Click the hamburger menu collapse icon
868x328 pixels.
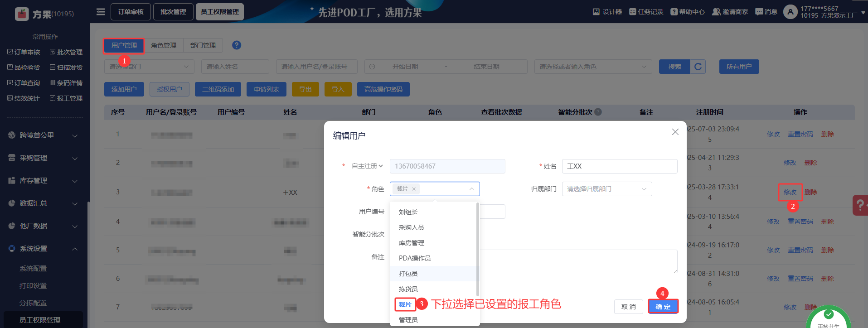(101, 12)
